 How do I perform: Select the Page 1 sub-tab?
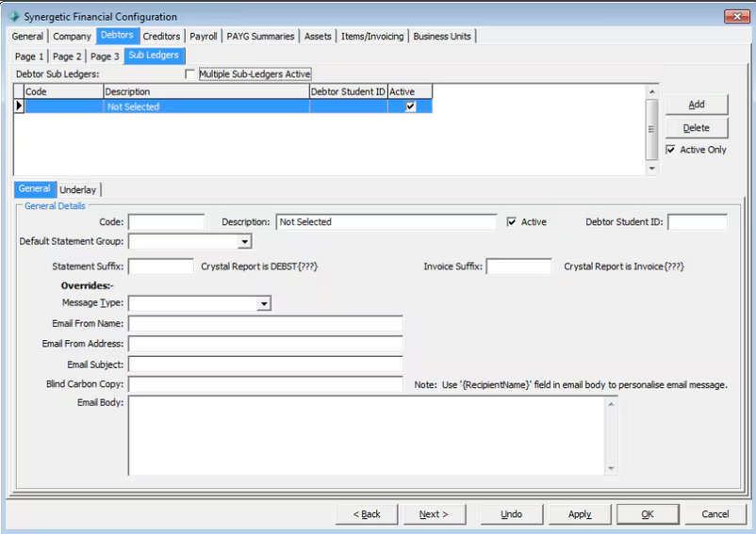point(29,57)
